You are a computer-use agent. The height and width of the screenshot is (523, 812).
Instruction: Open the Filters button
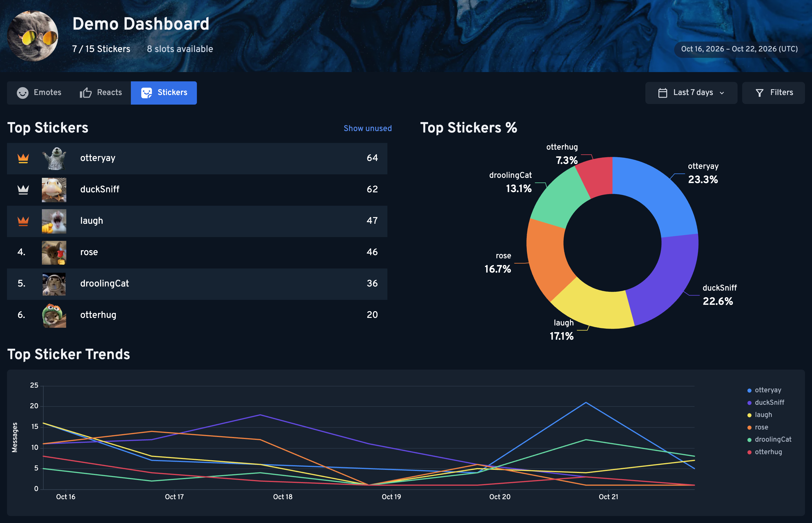[x=773, y=93]
